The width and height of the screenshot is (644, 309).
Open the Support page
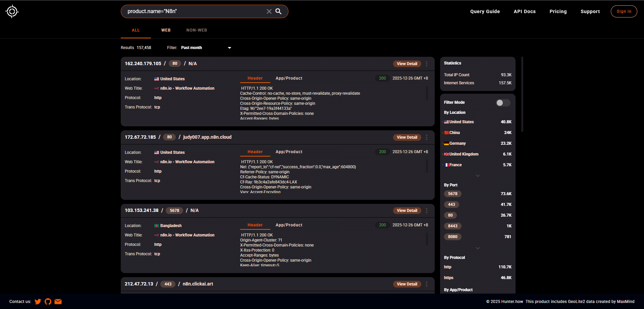590,11
